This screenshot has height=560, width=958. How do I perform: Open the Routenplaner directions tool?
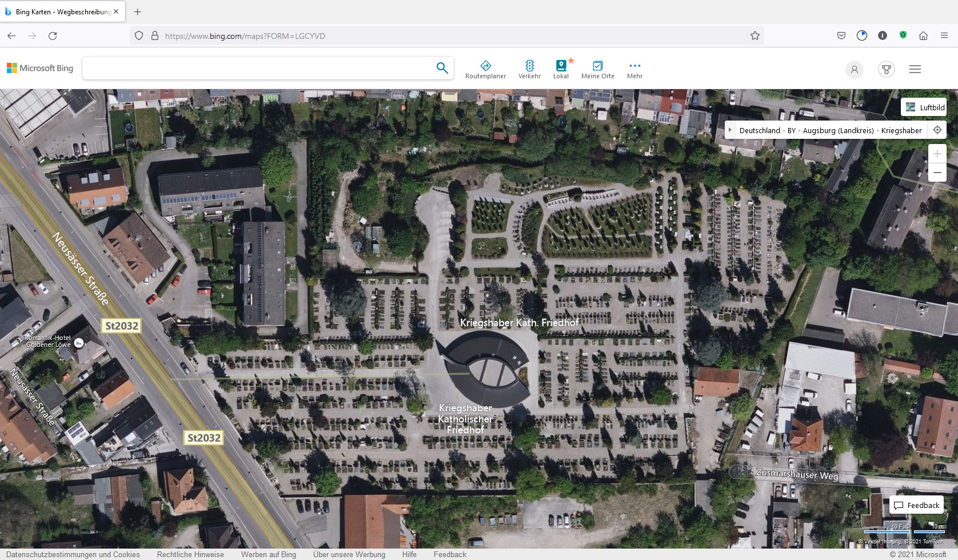coord(485,69)
